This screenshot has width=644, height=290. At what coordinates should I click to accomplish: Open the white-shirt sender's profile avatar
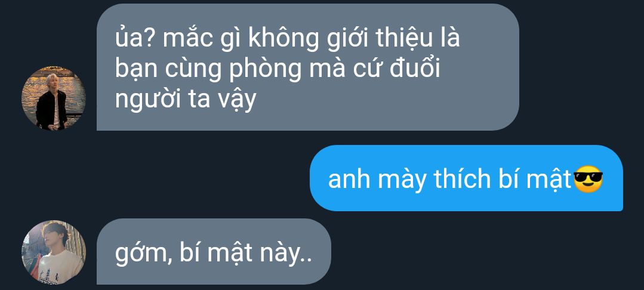pyautogui.click(x=53, y=252)
